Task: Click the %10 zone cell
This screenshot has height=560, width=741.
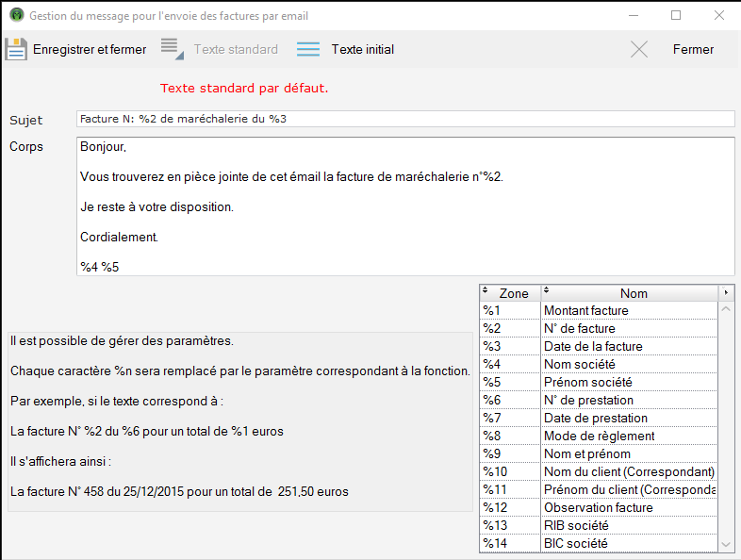Action: click(510, 472)
